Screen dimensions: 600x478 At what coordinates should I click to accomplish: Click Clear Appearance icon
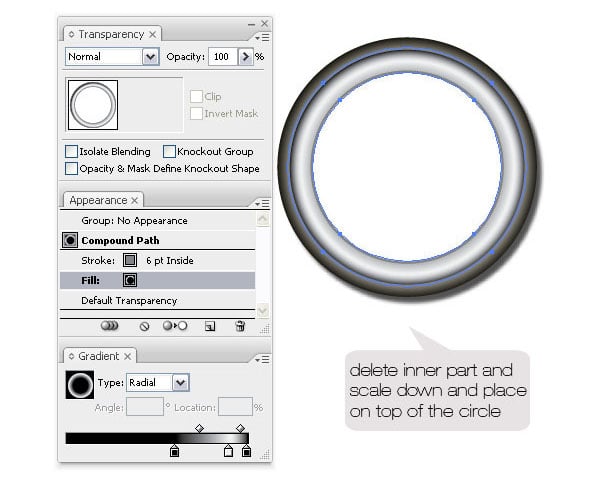(144, 326)
